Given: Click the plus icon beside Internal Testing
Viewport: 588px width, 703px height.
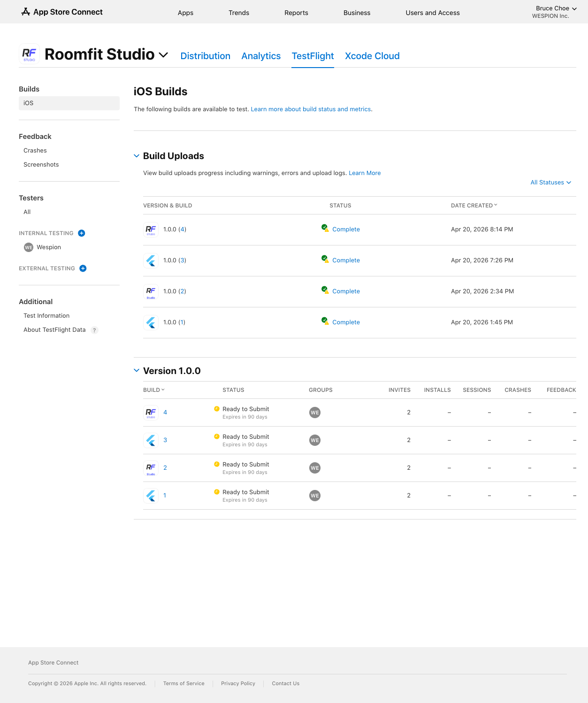Looking at the screenshot, I should pyautogui.click(x=82, y=233).
